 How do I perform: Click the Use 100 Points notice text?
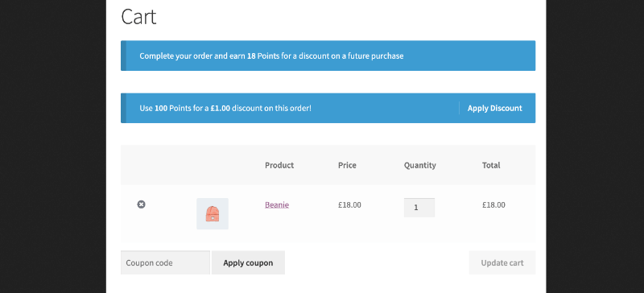225,108
